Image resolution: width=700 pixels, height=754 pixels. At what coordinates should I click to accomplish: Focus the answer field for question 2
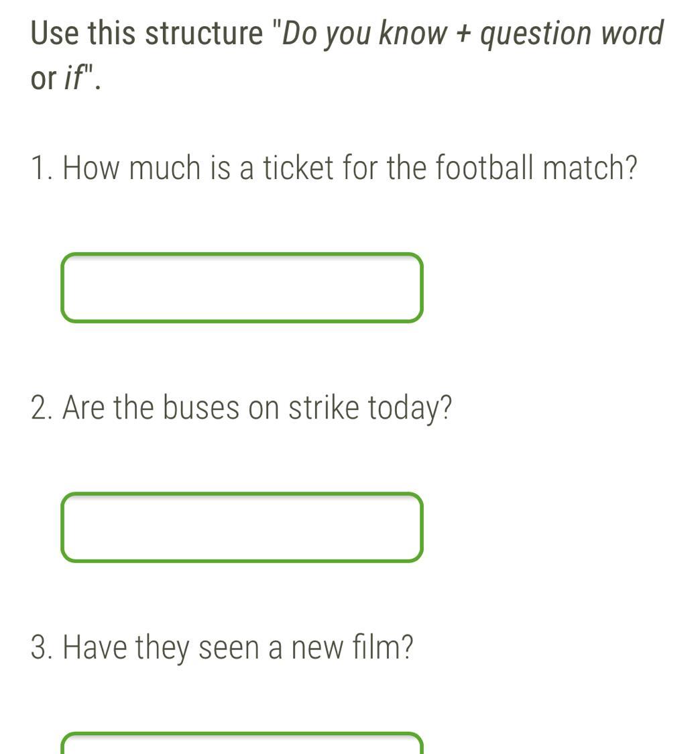242,527
